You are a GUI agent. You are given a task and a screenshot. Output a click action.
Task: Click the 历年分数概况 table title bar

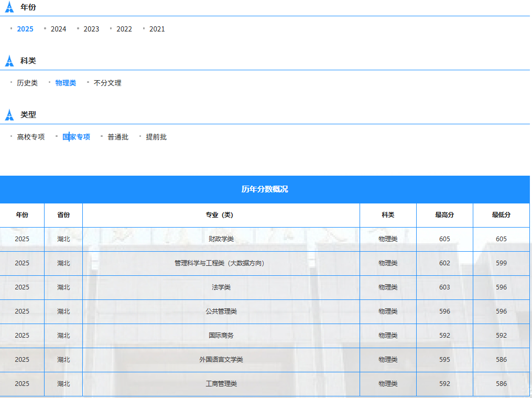point(265,189)
